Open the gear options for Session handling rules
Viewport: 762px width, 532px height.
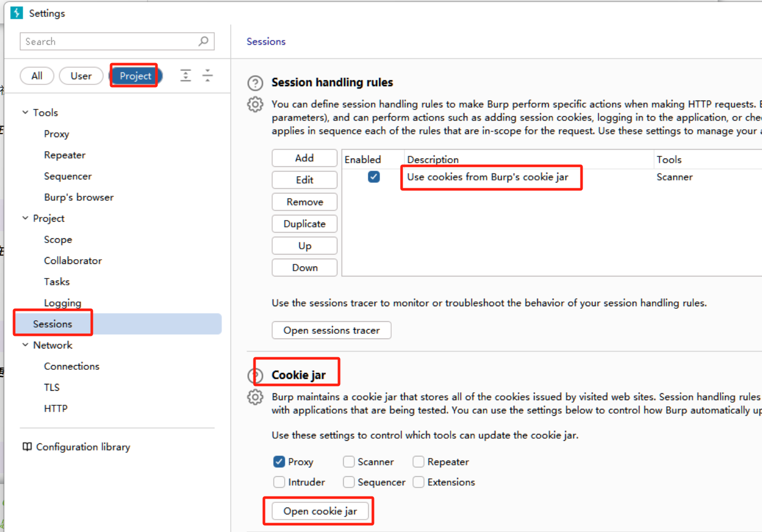(255, 104)
